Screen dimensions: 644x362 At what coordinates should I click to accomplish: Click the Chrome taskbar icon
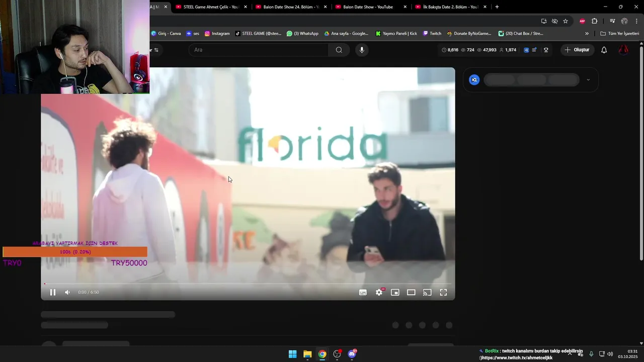point(322,354)
